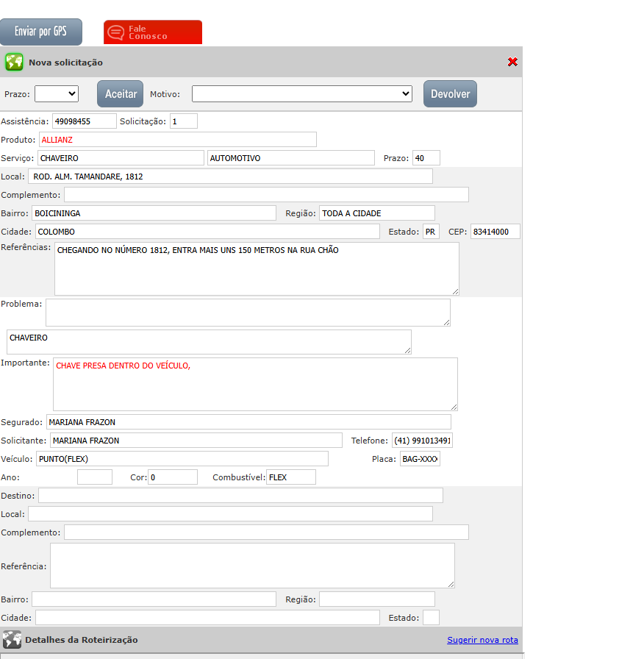The height and width of the screenshot is (659, 644).
Task: Click the Devolver button
Action: tap(451, 93)
